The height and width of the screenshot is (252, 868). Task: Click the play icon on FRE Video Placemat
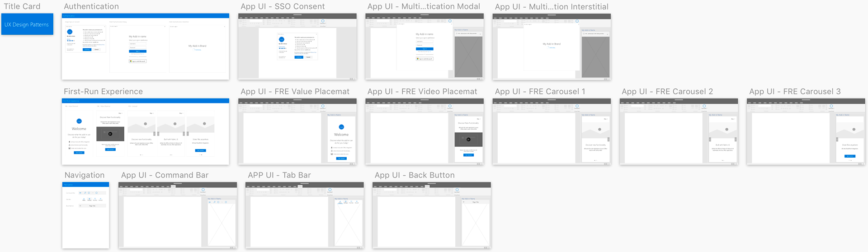click(468, 140)
